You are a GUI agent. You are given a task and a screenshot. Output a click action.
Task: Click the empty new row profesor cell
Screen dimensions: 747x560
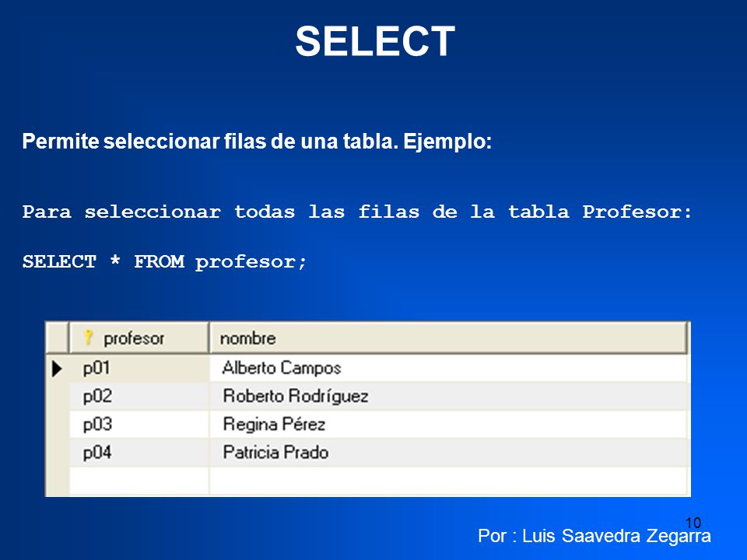(139, 481)
